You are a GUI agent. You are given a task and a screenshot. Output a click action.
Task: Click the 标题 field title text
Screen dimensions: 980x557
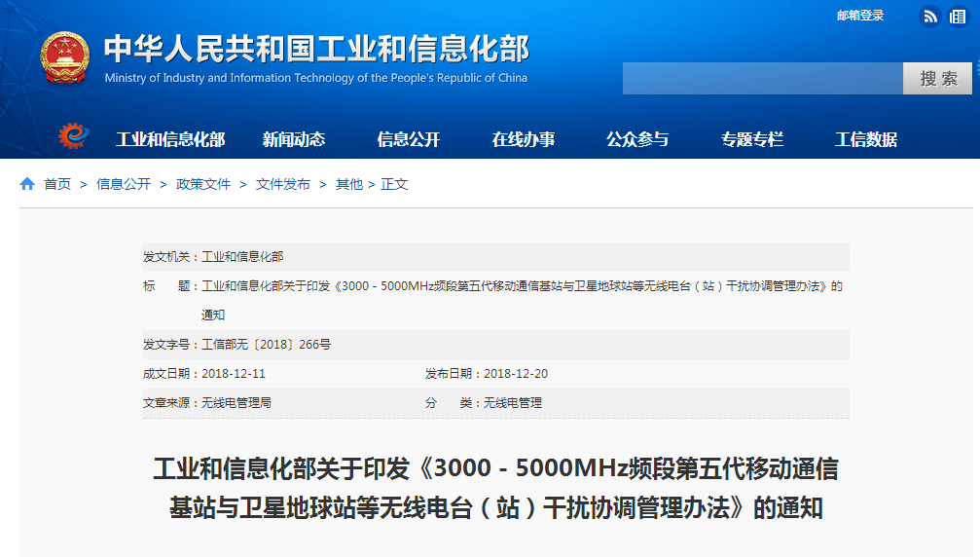[522, 301]
